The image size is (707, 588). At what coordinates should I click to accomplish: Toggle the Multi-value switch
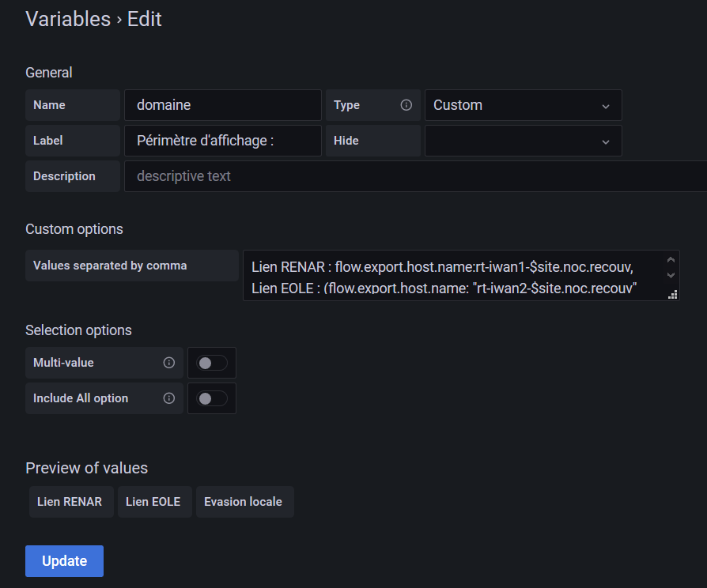click(x=212, y=363)
